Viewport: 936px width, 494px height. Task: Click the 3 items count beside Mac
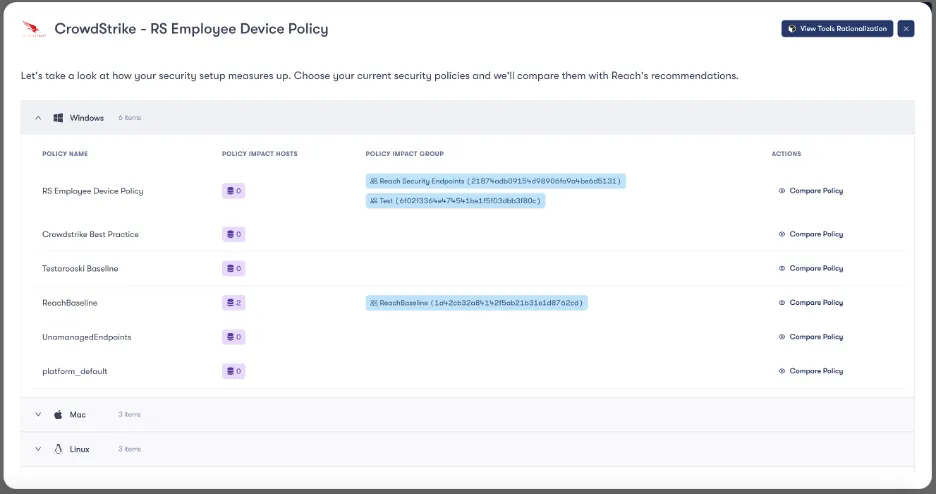130,415
